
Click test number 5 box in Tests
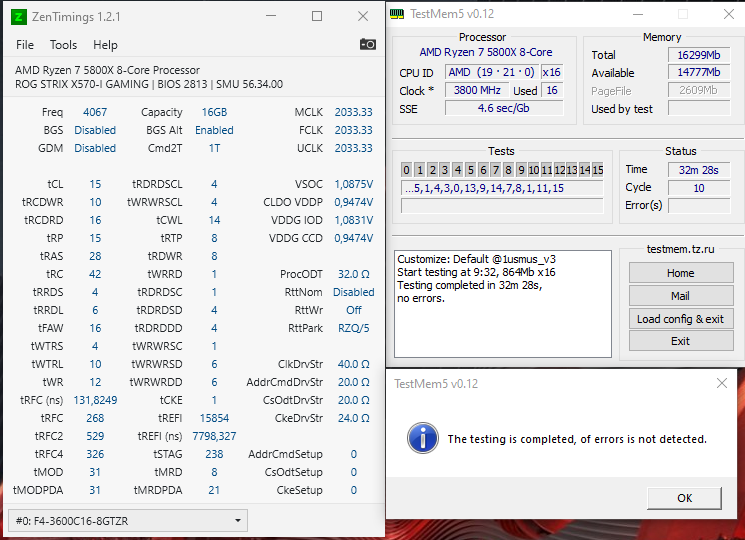(470, 170)
